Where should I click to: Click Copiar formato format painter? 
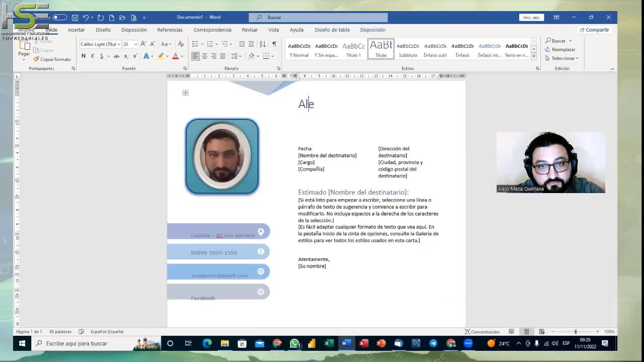(52, 59)
